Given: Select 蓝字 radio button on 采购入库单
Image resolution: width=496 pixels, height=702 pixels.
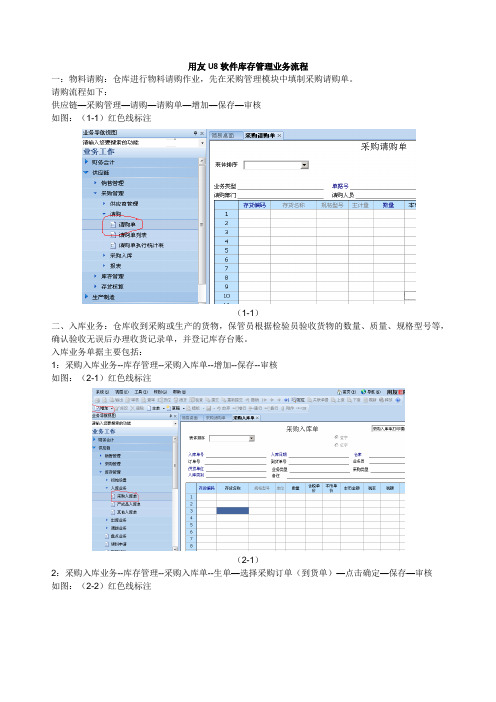Looking at the screenshot, I should (337, 437).
